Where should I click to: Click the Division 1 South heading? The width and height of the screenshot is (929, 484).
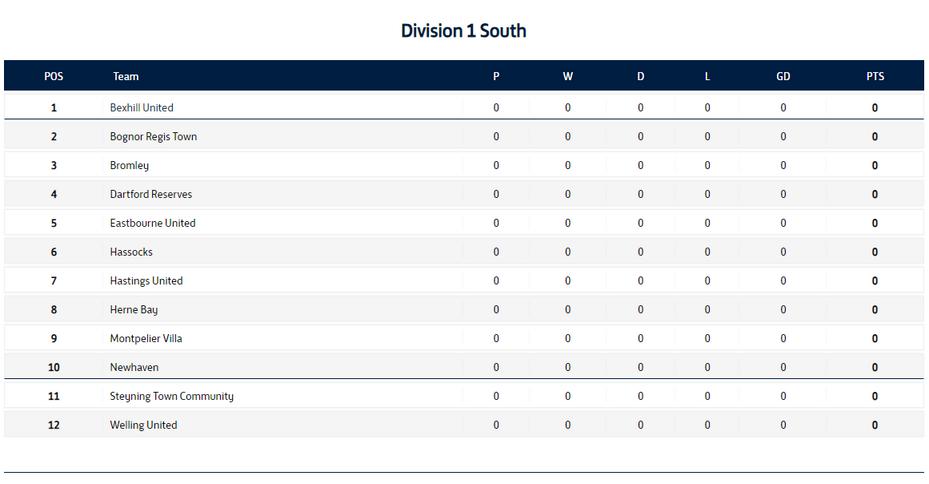[x=464, y=31]
